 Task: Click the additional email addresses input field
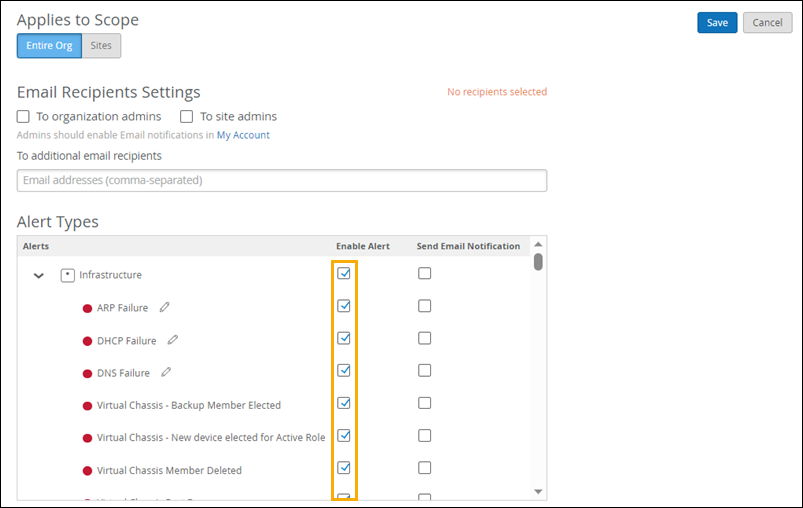[281, 180]
